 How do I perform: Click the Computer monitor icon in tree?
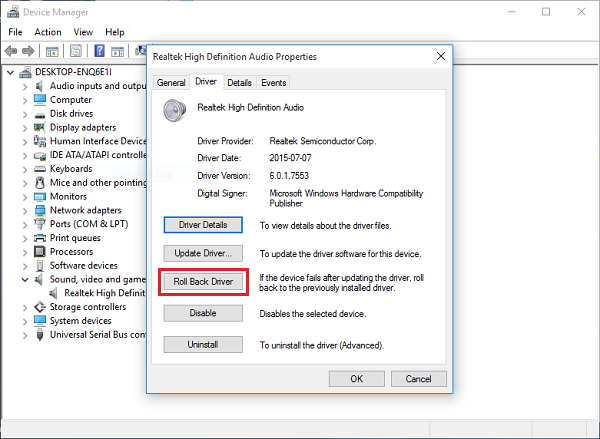pyautogui.click(x=40, y=100)
